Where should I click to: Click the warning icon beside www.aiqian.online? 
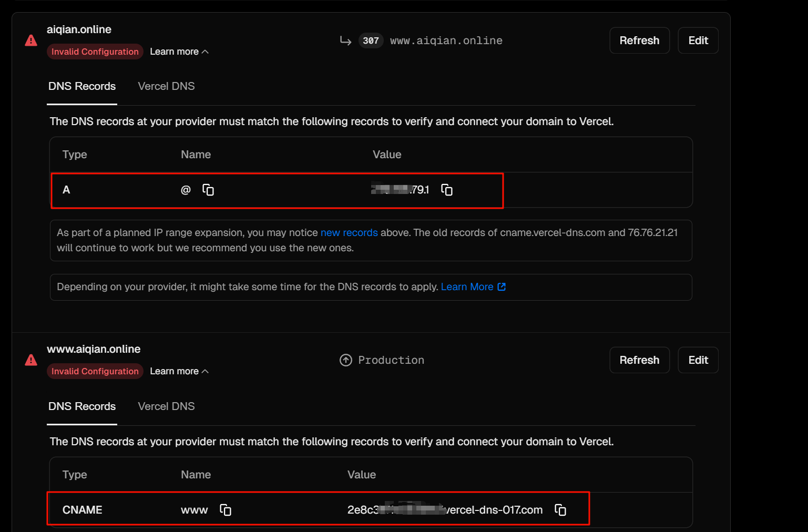pyautogui.click(x=31, y=360)
